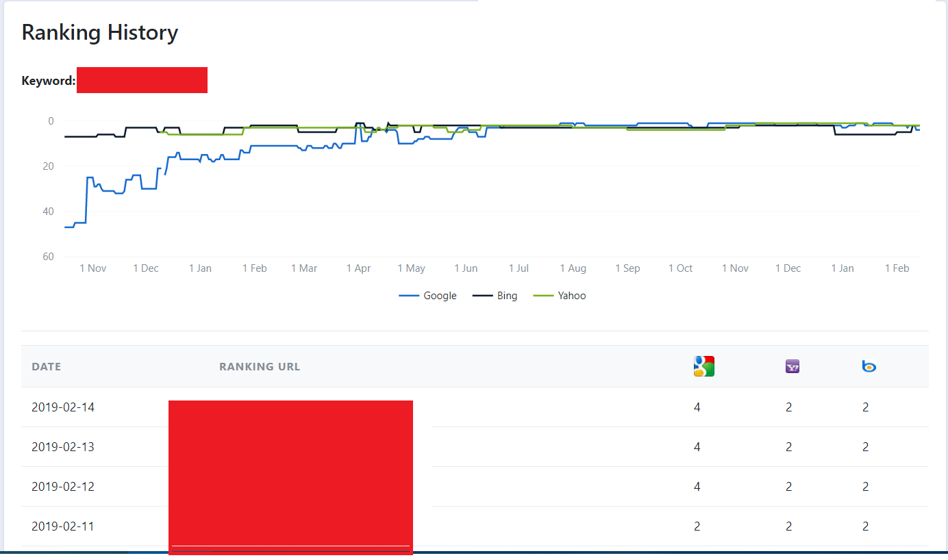This screenshot has width=948, height=560.
Task: Select the 2019-02-13 table row date
Action: (x=63, y=447)
